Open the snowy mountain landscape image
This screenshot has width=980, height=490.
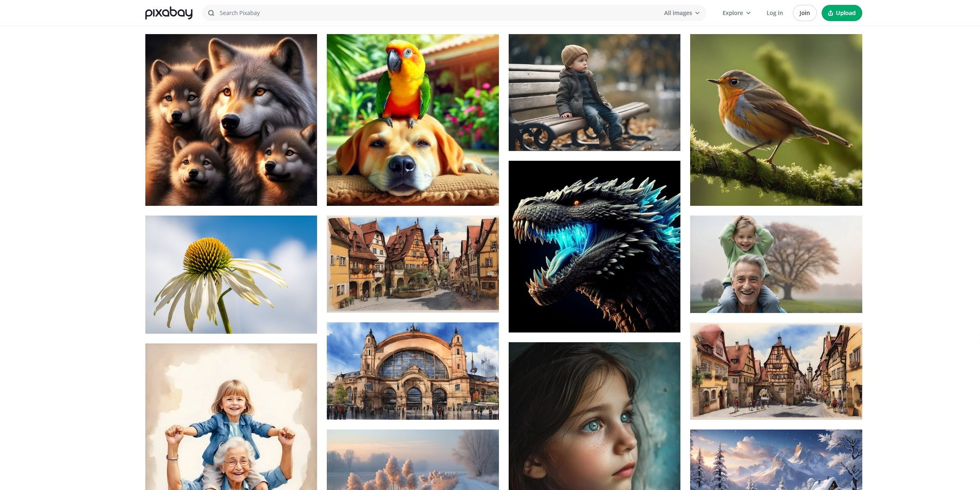776,460
